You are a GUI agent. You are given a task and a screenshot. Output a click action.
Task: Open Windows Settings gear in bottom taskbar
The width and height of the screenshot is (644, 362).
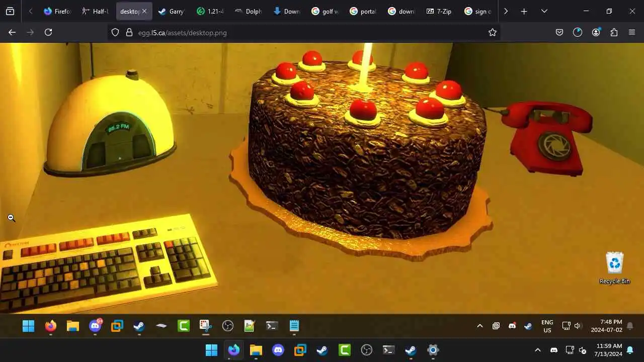click(433, 350)
